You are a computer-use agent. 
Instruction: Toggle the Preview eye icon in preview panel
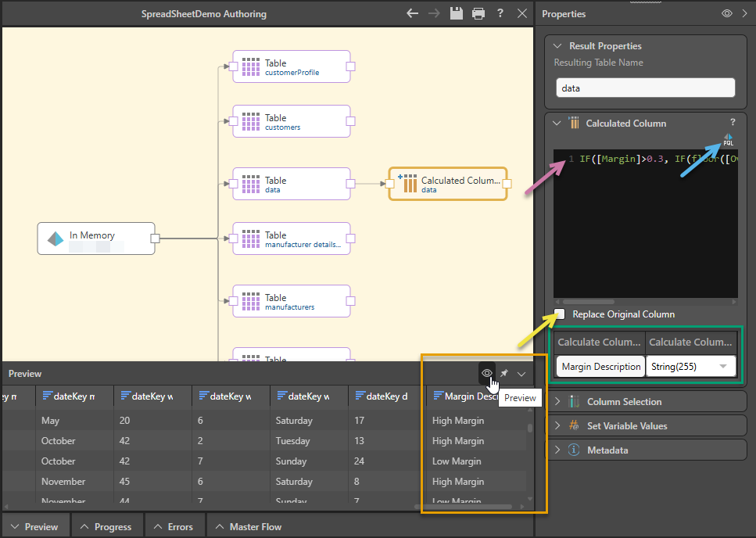click(487, 374)
